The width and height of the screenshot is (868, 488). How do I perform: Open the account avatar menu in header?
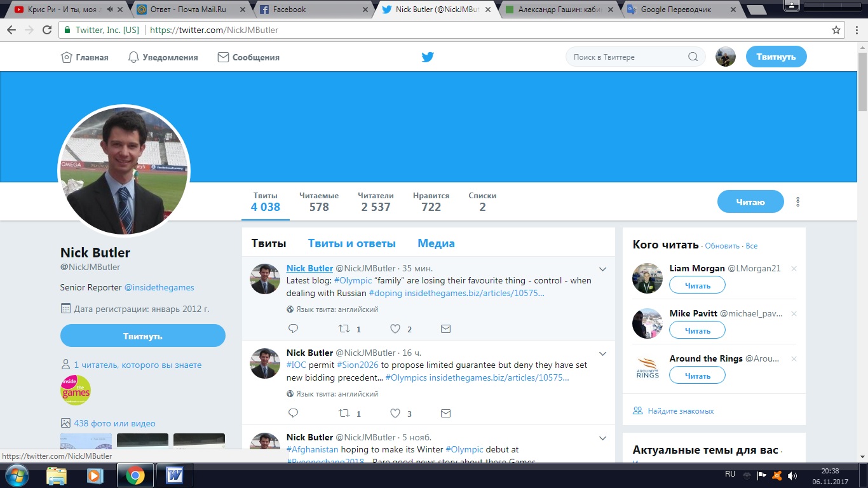(x=726, y=57)
